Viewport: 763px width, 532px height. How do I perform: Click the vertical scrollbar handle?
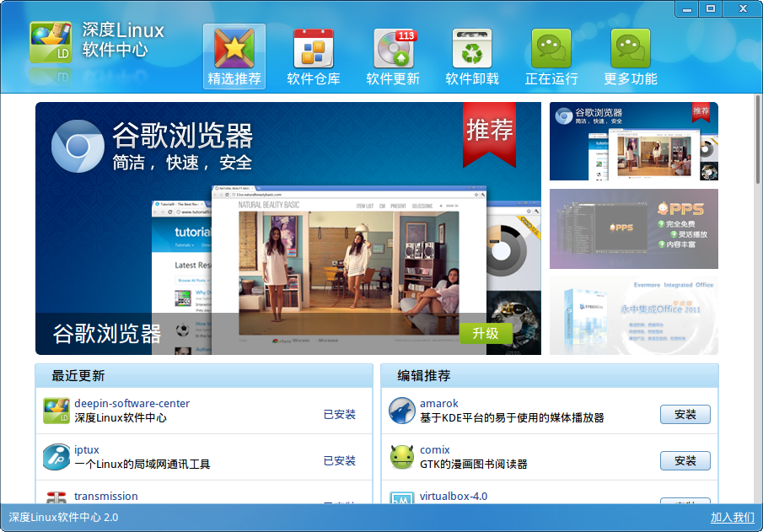click(758, 139)
